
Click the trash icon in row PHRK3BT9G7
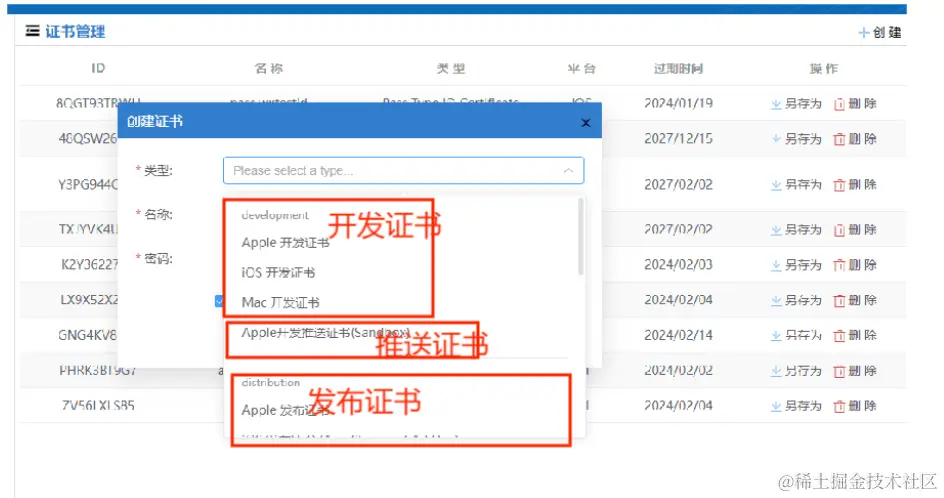point(839,372)
